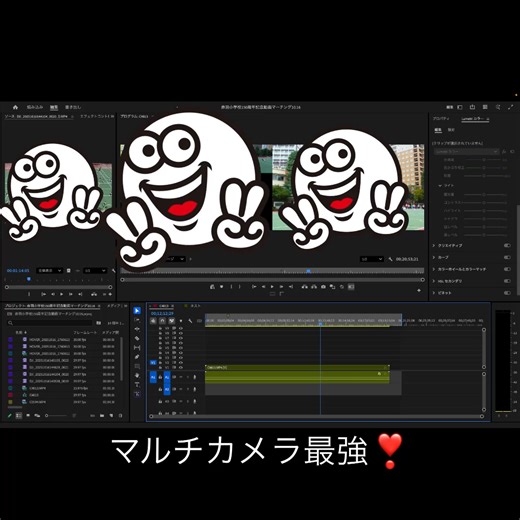Expand the カラーホイールとカラーマッチ section
Screen dimensions: 520x520
434,269
